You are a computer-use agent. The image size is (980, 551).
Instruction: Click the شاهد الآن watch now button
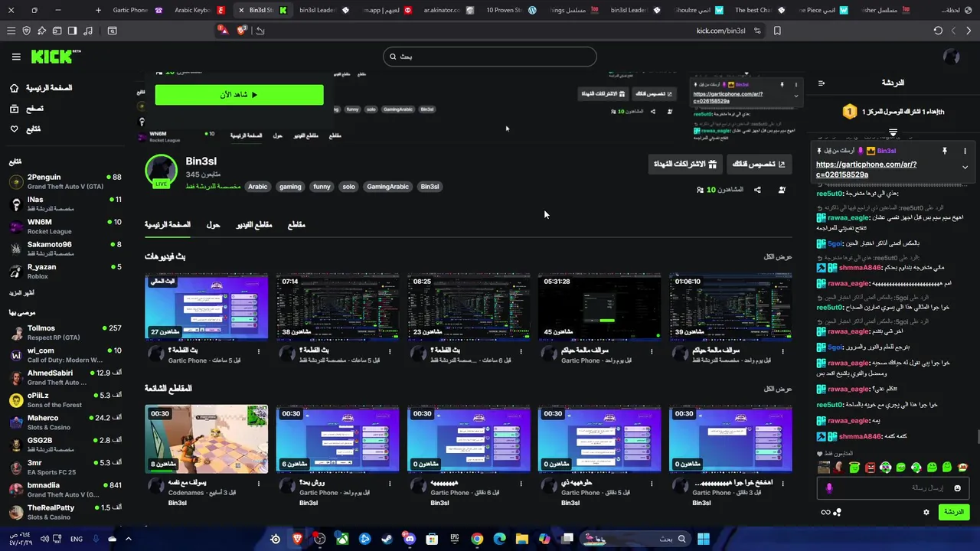pyautogui.click(x=239, y=94)
